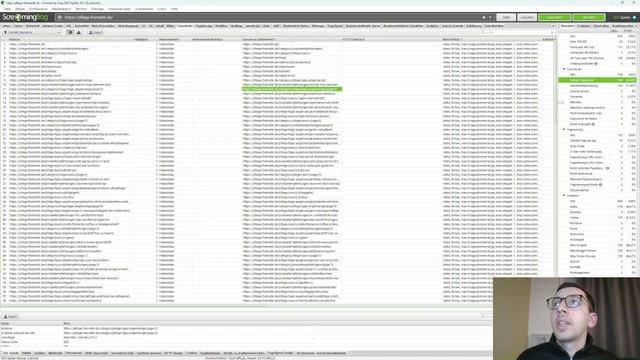Click the table search field
Viewport: 640px width, 360px height.
(518, 32)
